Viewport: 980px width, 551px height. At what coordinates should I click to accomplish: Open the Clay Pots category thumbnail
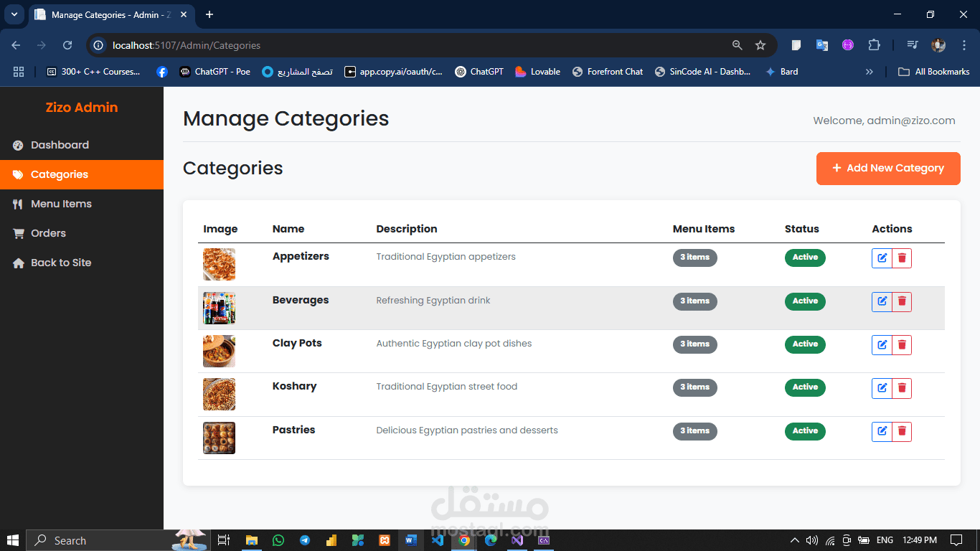point(219,351)
